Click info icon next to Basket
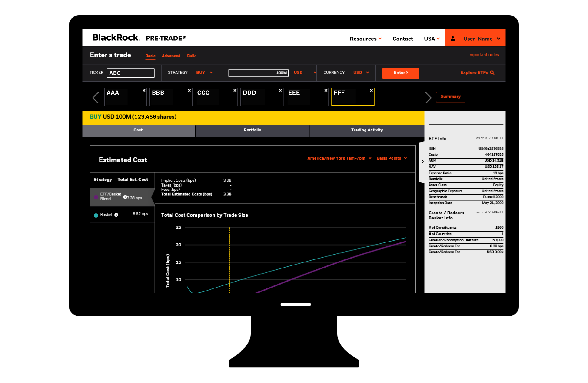 click(x=116, y=215)
